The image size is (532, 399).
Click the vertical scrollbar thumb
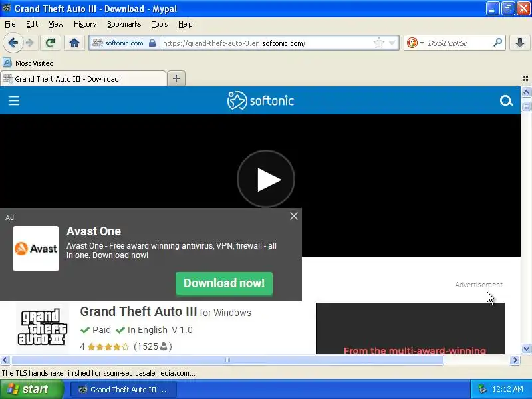[526, 107]
